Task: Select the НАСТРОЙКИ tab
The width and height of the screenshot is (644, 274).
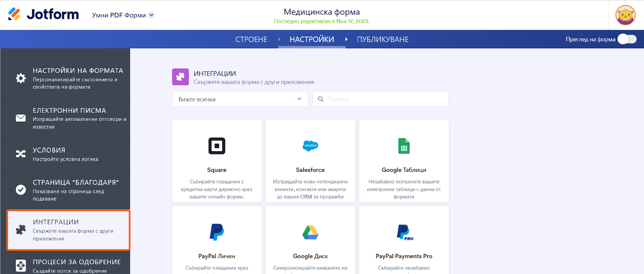Action: (x=312, y=39)
